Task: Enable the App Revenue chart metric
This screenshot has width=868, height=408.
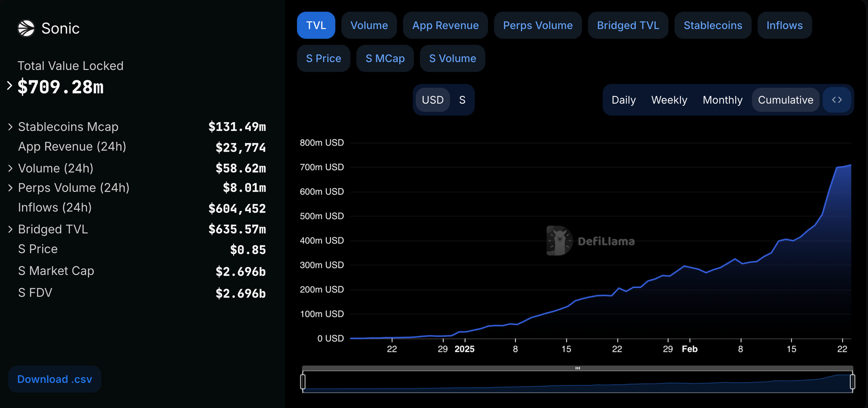Action: [x=445, y=25]
